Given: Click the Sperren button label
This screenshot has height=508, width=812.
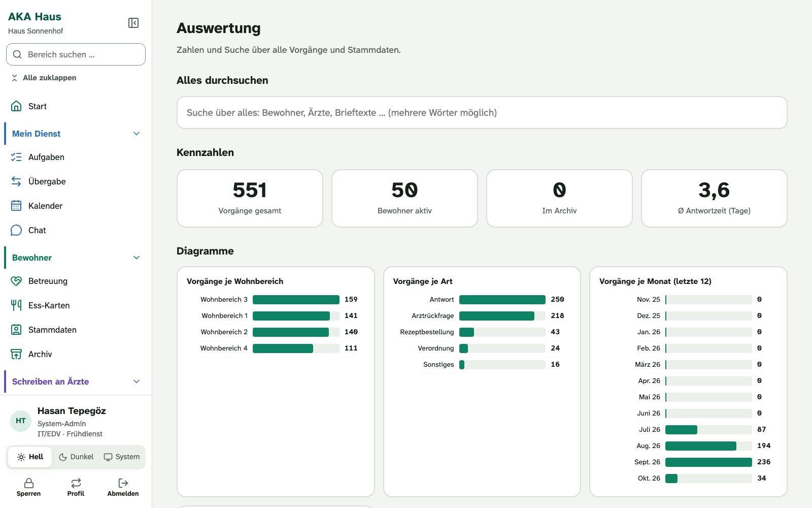Looking at the screenshot, I should [x=29, y=493].
